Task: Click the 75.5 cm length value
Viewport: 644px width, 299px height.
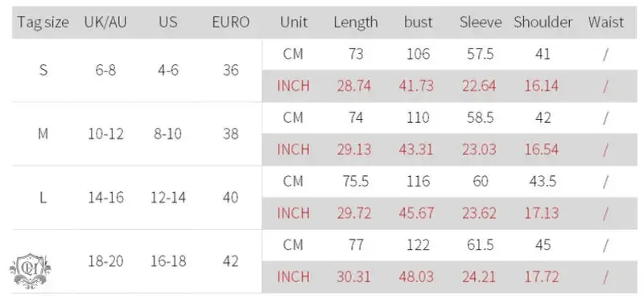Action: point(356,182)
